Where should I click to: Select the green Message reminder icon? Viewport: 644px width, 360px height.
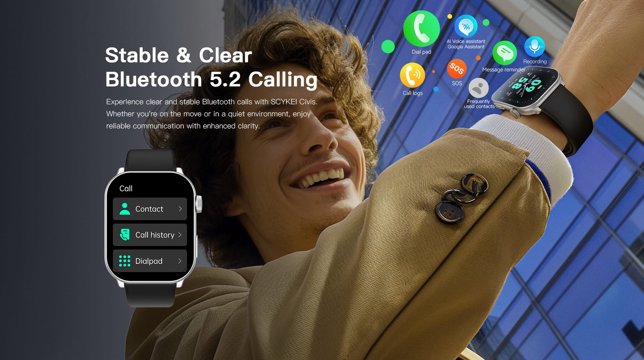pyautogui.click(x=504, y=53)
